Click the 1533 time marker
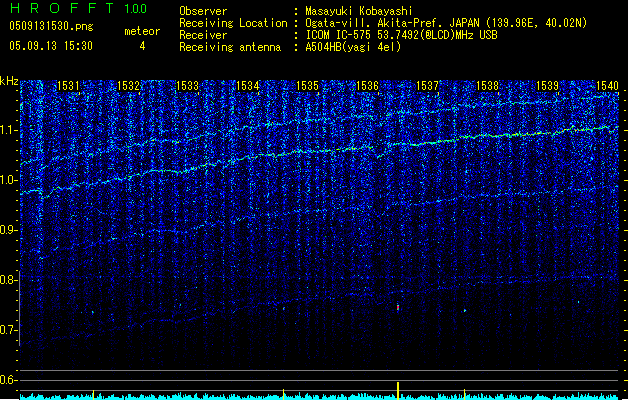The height and width of the screenshot is (400, 629). pyautogui.click(x=188, y=87)
